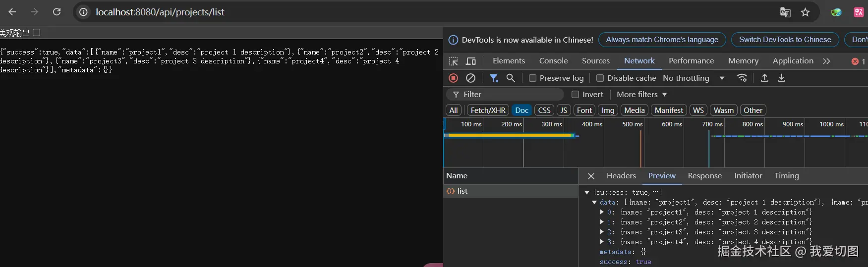Collapse the root success object in Preview

pyautogui.click(x=587, y=192)
